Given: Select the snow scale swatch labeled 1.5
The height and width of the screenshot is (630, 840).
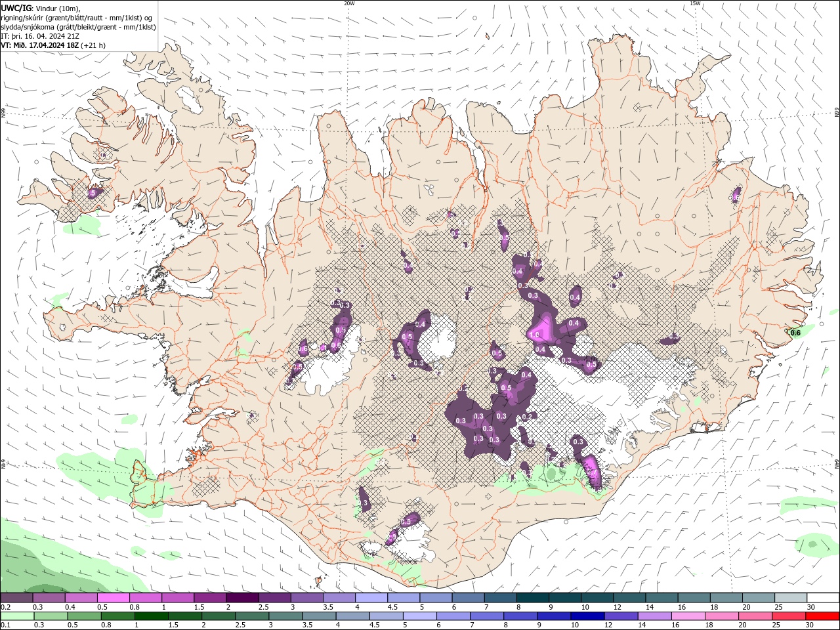Looking at the screenshot, I should pyautogui.click(x=210, y=598).
